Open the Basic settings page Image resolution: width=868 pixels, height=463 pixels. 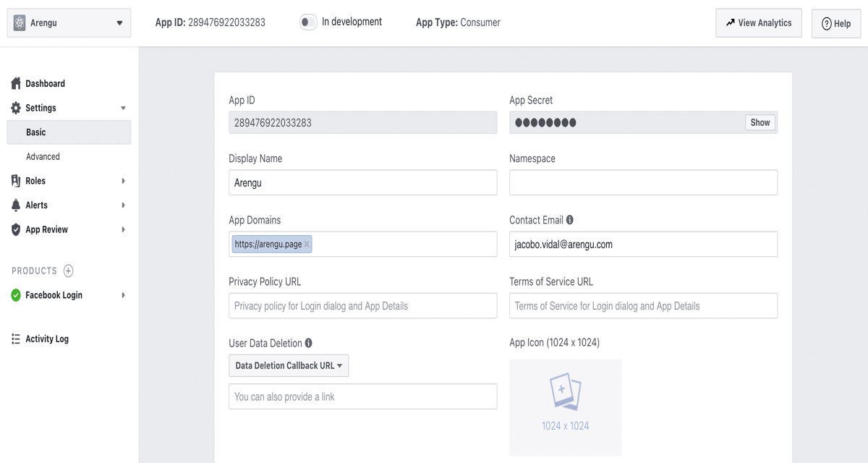click(36, 132)
